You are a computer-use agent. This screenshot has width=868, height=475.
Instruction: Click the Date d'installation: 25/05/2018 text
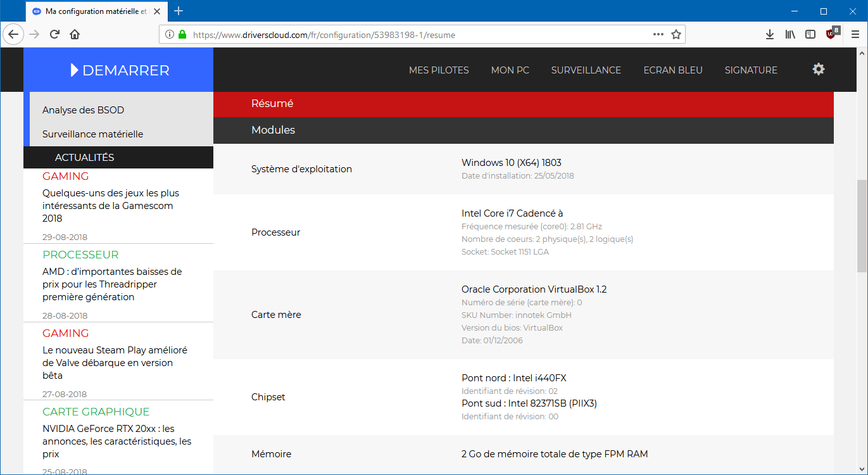pyautogui.click(x=518, y=176)
